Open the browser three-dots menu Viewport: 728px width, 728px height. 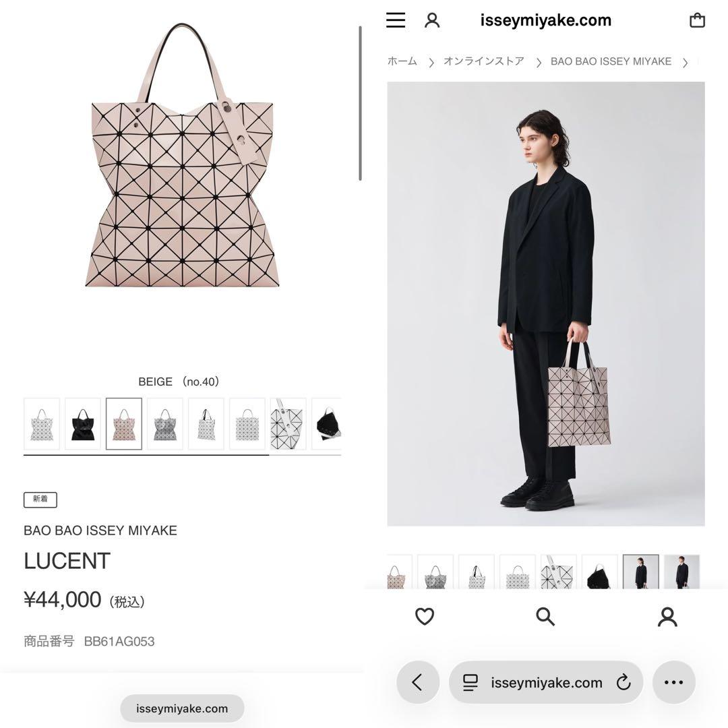point(673,682)
